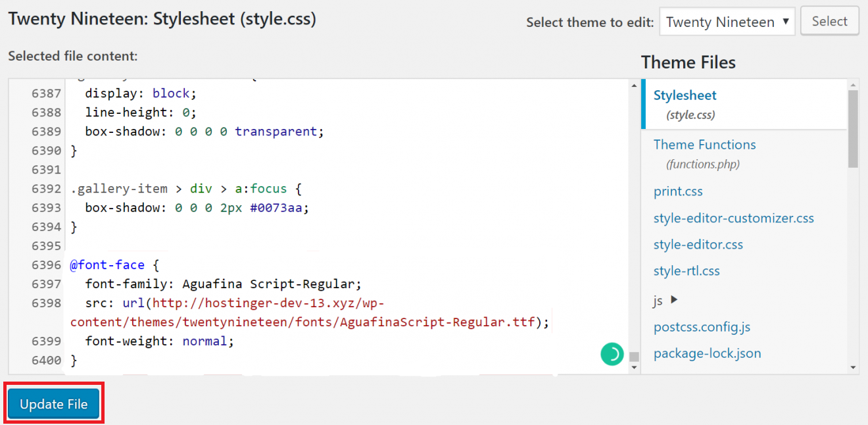The height and width of the screenshot is (425, 868).
Task: Click the .gallery-item > div > a:focus selector line
Action: coord(186,189)
